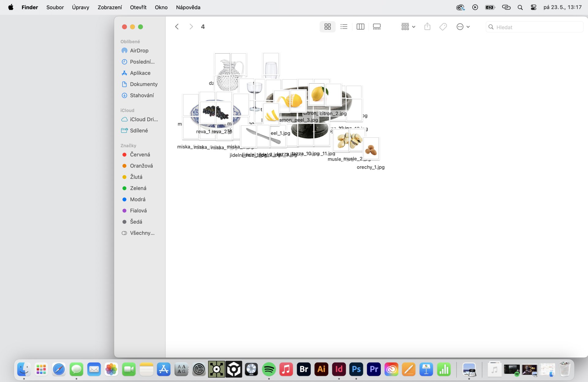Select orechy_1.jpg thumbnail
The height and width of the screenshot is (382, 588).
click(371, 149)
